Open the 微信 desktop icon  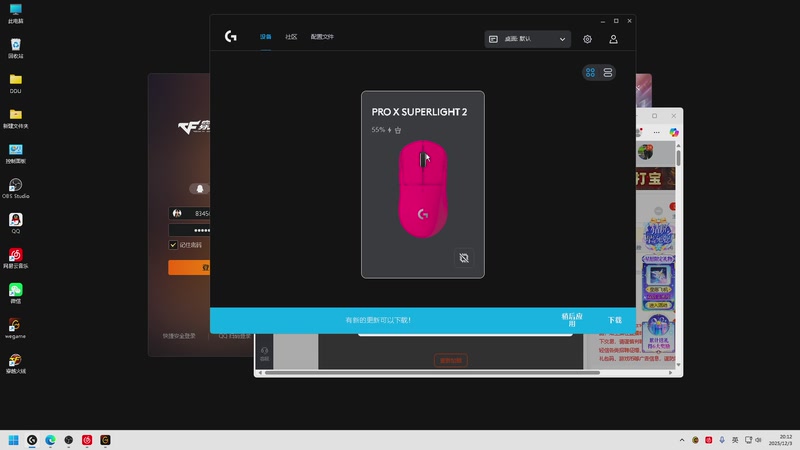(16, 294)
